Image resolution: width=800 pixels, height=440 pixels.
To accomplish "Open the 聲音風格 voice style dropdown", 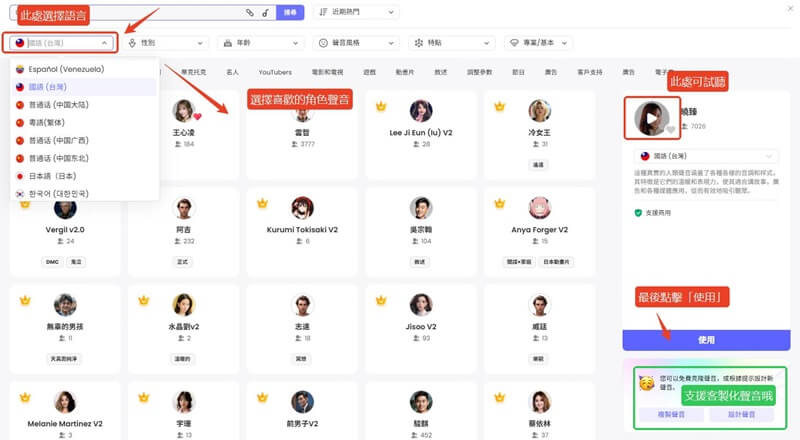I will (356, 43).
